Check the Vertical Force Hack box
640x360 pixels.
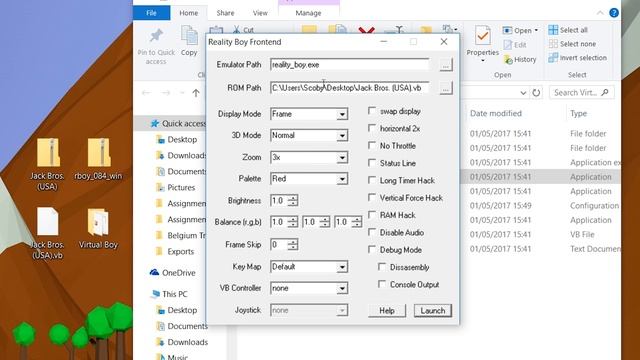(x=372, y=198)
